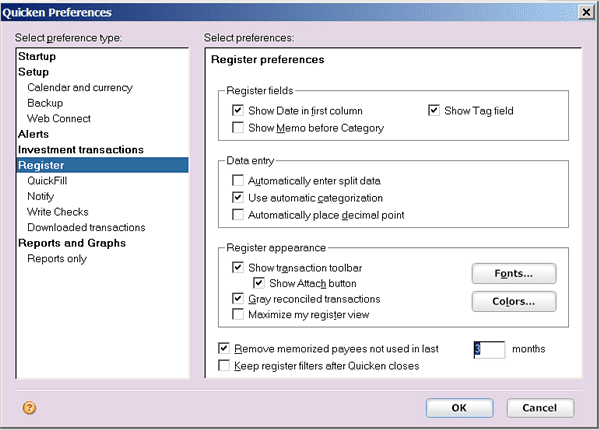Screen dimensions: 600x430
Task: Open the Colors settings button
Action: pos(514,301)
